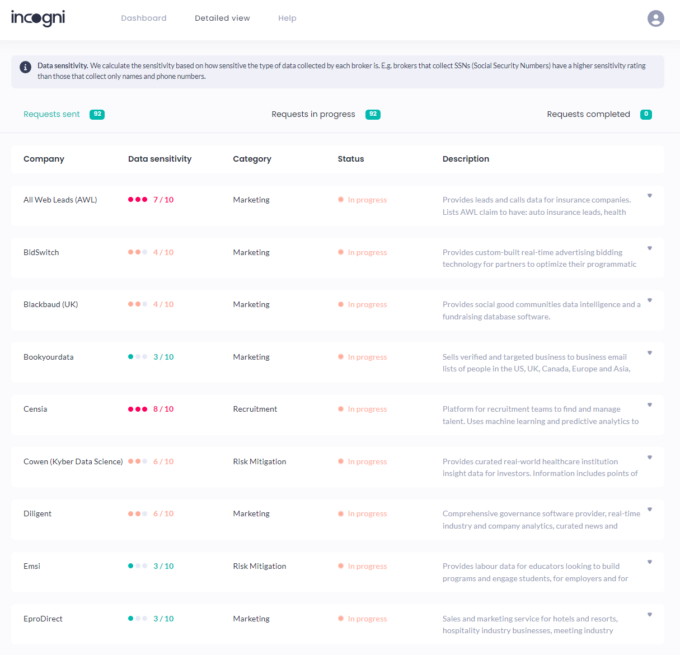Image resolution: width=680 pixels, height=655 pixels.
Task: Expand the Censia description arrow
Action: pyautogui.click(x=649, y=405)
